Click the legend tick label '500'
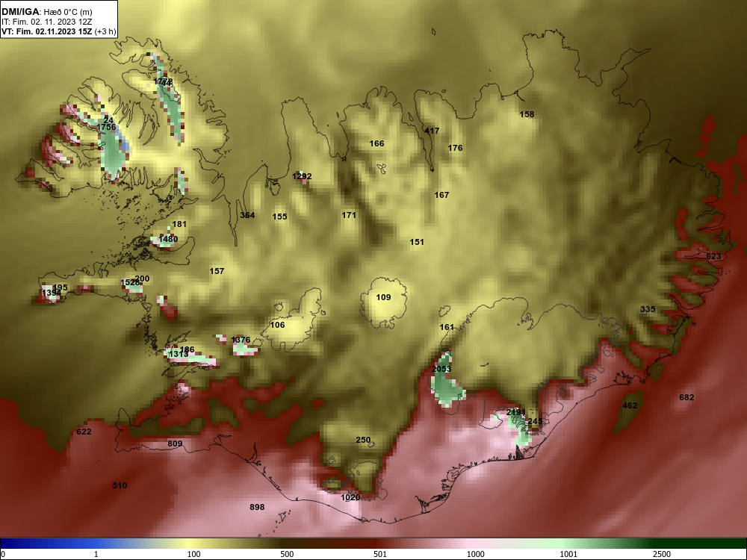This screenshot has height=560, width=747. pos(287,554)
